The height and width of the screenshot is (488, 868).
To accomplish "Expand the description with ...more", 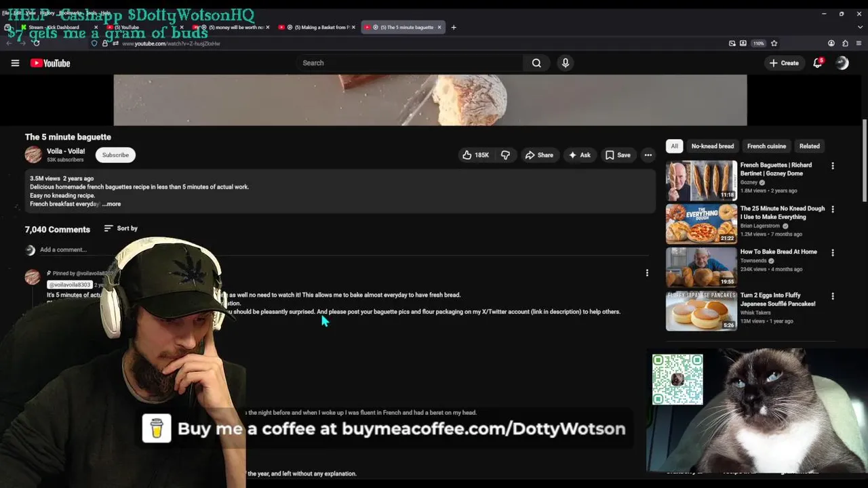I will pyautogui.click(x=112, y=204).
